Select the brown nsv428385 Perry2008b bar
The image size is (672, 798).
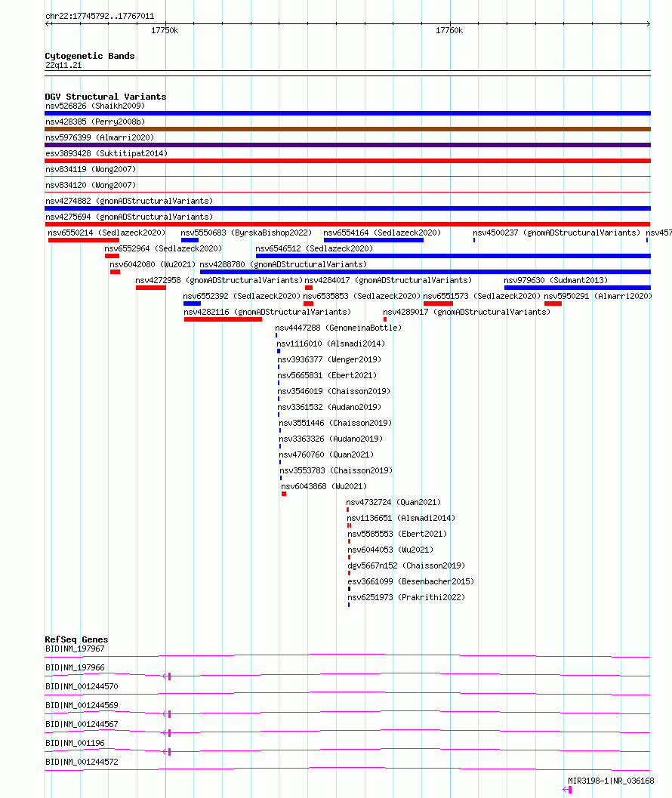(348, 129)
